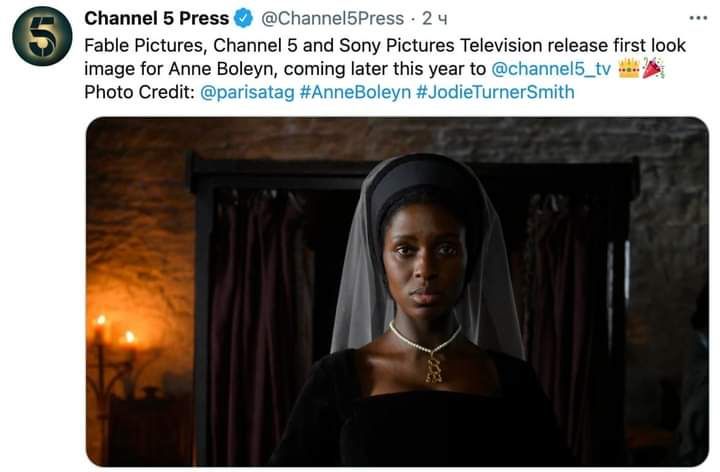Click the 'Photo Credit:' label text
Viewport: 720px width, 472px height.
tap(140, 92)
